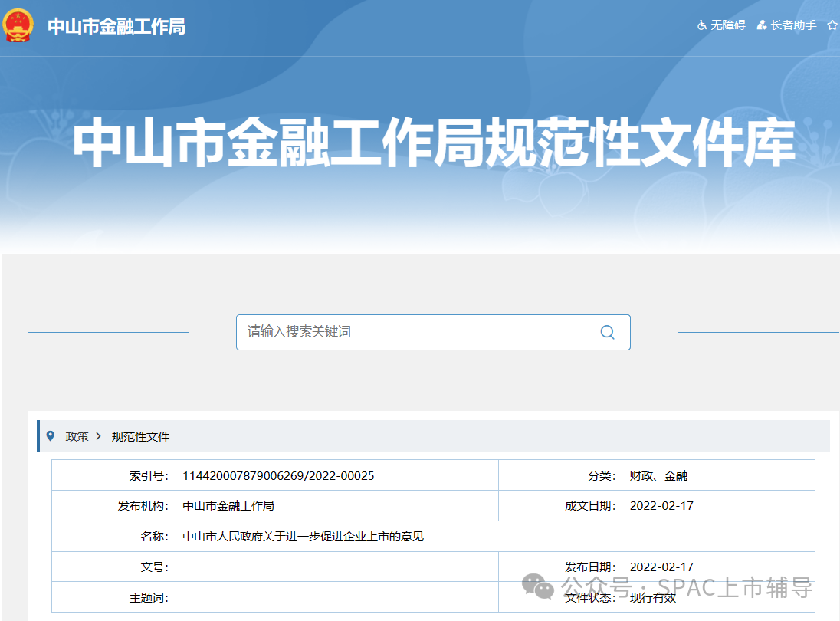Click the star favorite icon

pos(832,25)
